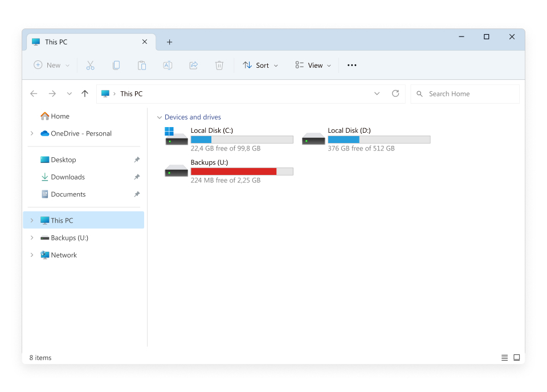Image resolution: width=547 pixels, height=392 pixels.
Task: Click the Delete trash icon
Action: 219,66
